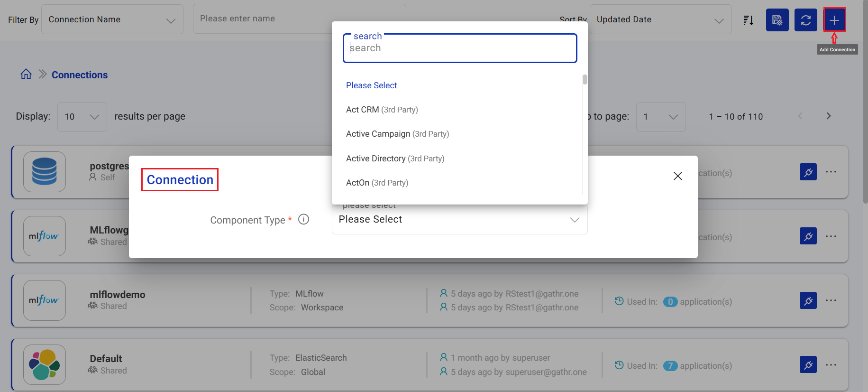Close the Connection dialog
The width and height of the screenshot is (868, 392).
(x=677, y=176)
